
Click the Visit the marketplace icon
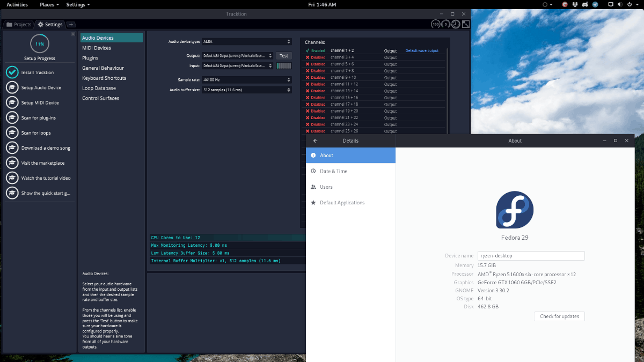(12, 163)
